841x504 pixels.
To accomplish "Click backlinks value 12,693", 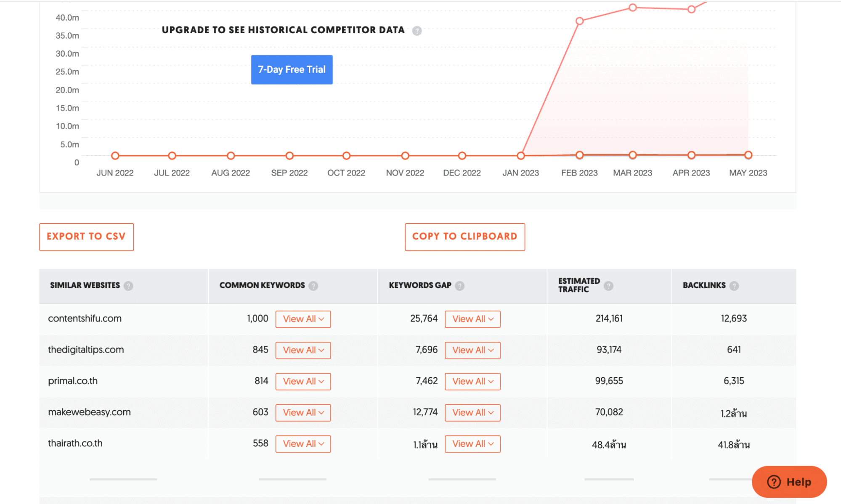I will coord(734,319).
